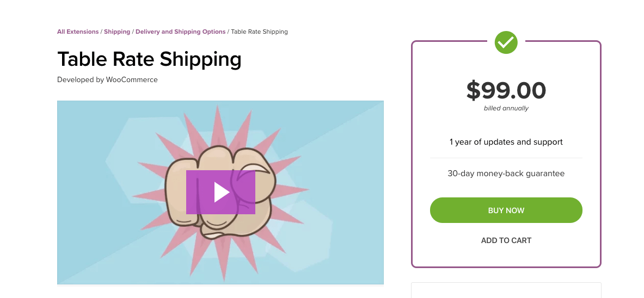Viewport: 644px width, 298px height.
Task: Click the partially visible card below pricing box
Action: (506, 290)
